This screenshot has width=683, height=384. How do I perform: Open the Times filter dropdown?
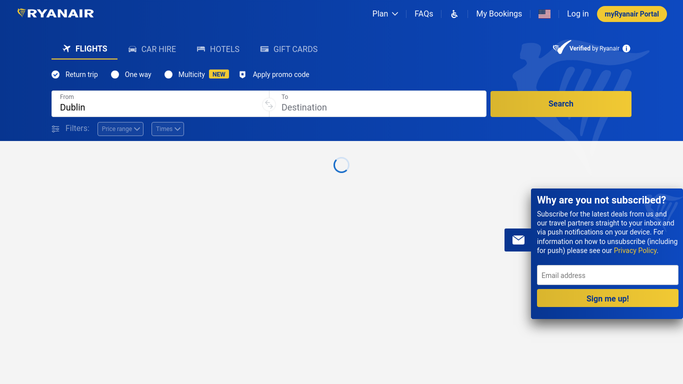[x=167, y=129]
